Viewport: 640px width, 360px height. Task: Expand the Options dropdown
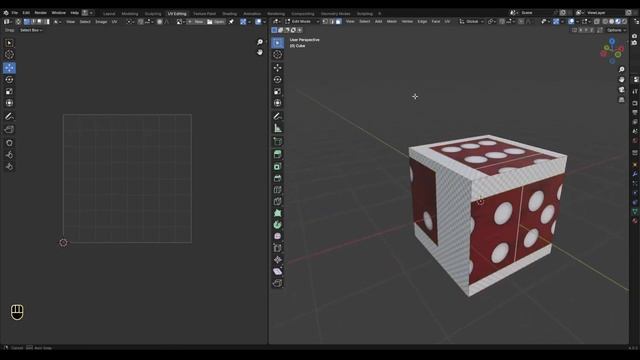click(616, 30)
